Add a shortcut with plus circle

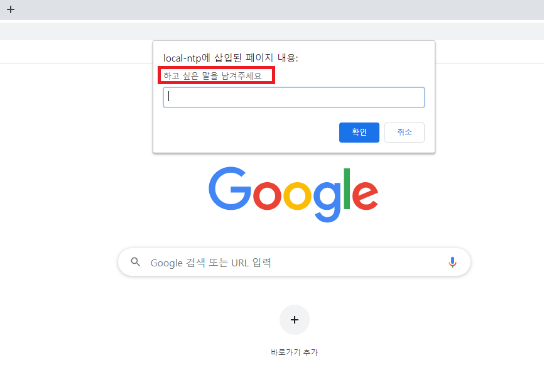coord(295,320)
